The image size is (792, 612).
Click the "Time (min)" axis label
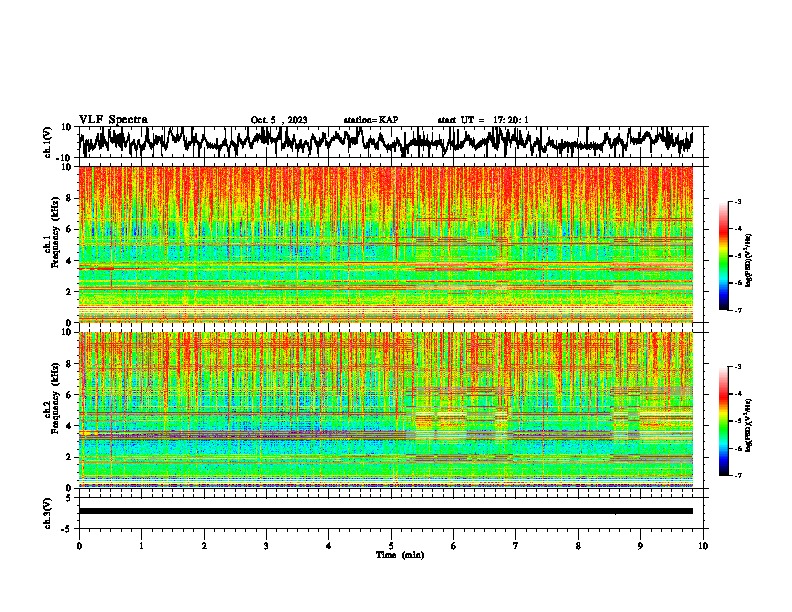pyautogui.click(x=400, y=555)
